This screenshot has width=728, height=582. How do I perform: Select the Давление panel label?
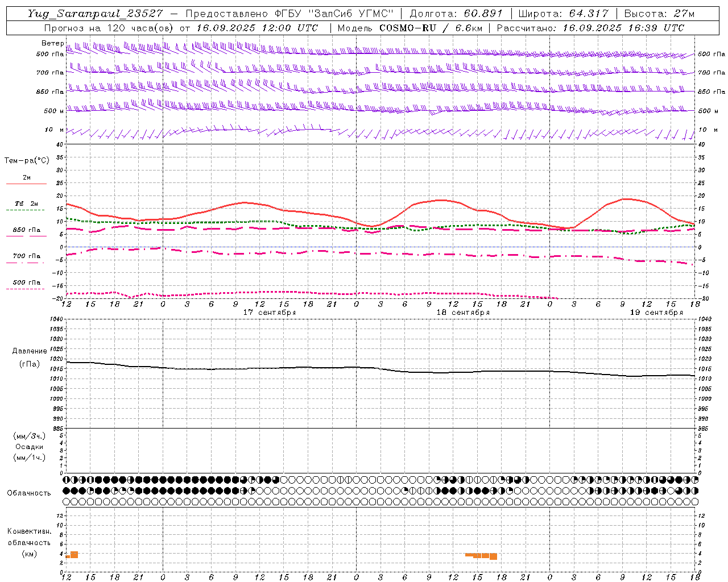click(30, 351)
